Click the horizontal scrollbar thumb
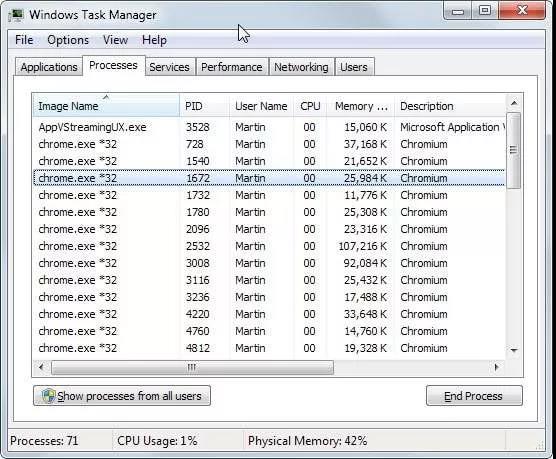Viewport: 556px width, 459px height. (192, 367)
